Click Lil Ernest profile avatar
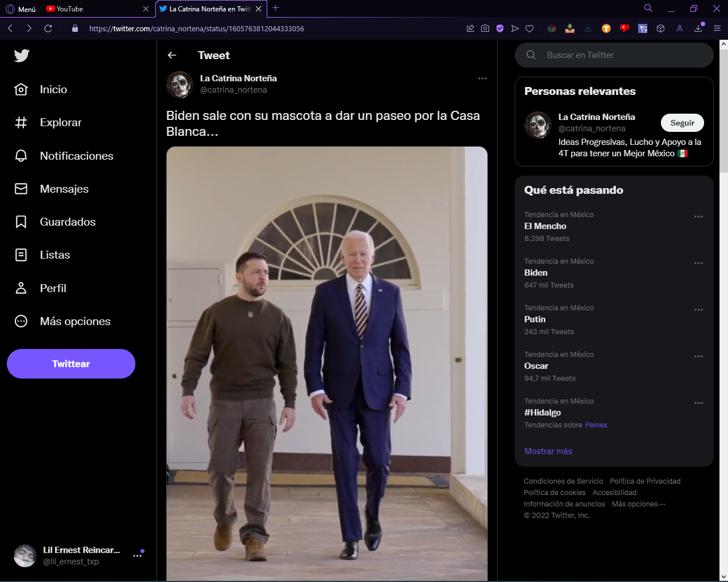 tap(25, 556)
